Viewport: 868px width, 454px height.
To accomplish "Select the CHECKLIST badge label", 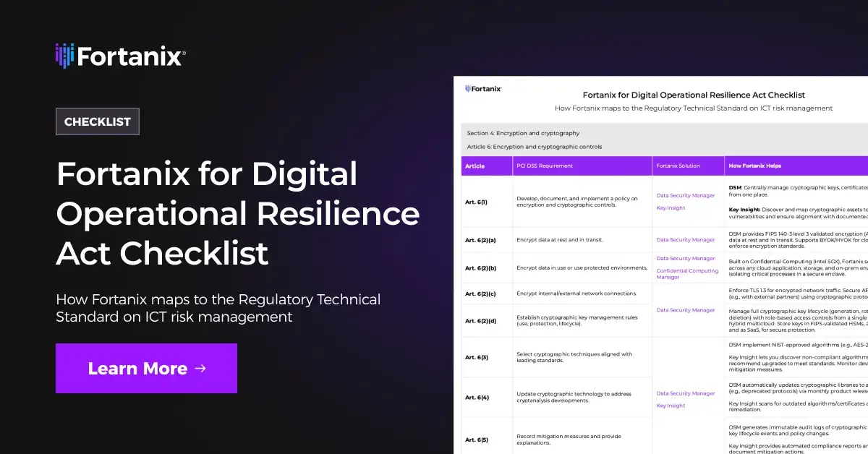I will (x=98, y=121).
